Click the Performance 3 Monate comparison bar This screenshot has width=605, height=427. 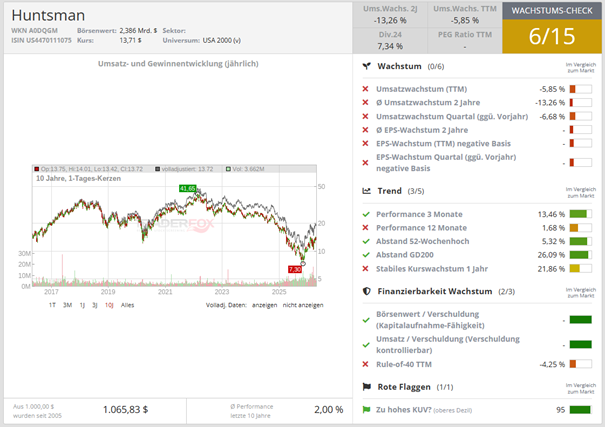click(580, 214)
